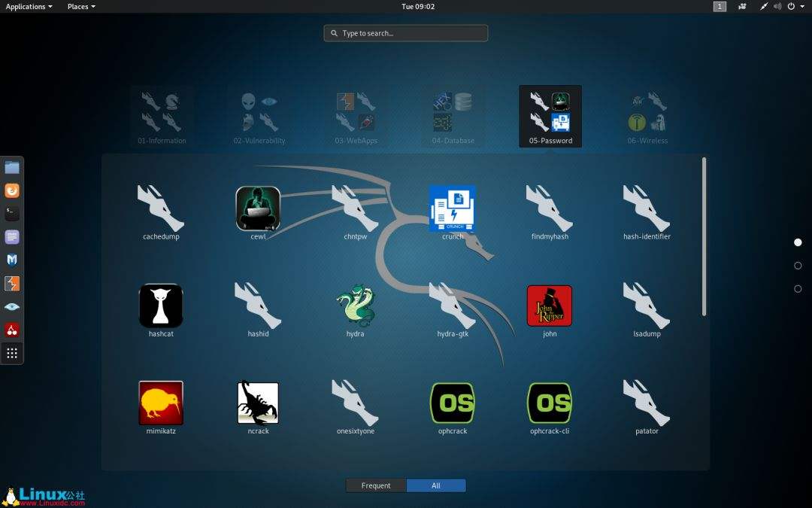Go to the third page indicator dot
812x508 pixels.
coord(798,289)
